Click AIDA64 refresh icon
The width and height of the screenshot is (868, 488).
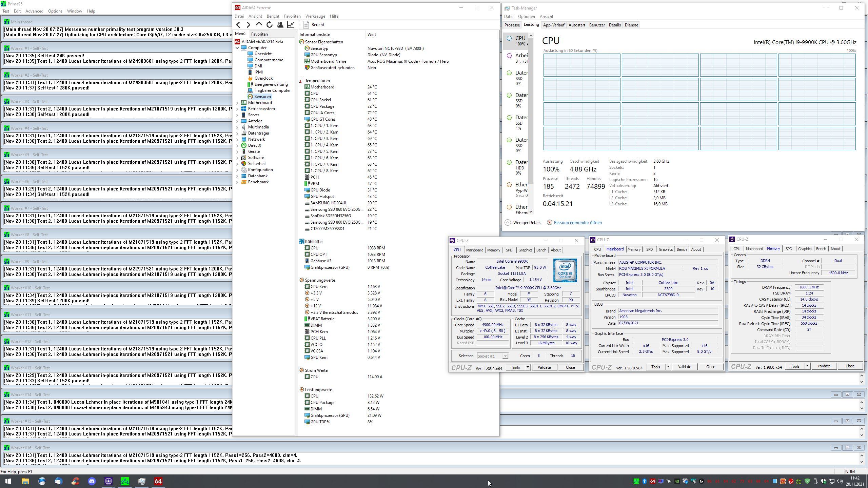pyautogui.click(x=270, y=24)
